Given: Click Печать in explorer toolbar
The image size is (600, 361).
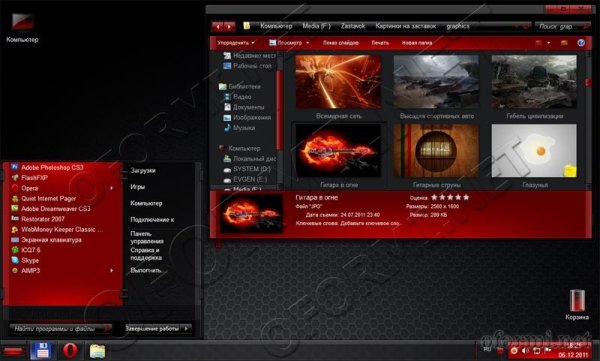Looking at the screenshot, I should tap(380, 43).
